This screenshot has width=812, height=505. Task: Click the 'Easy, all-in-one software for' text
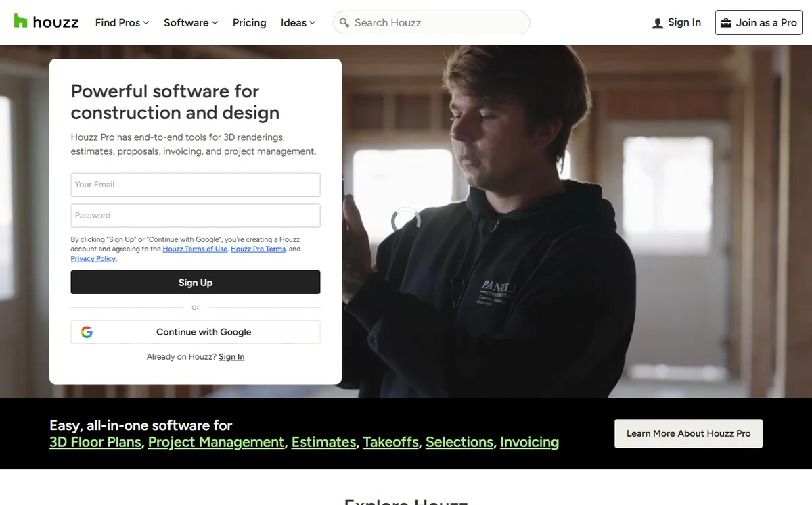point(141,425)
